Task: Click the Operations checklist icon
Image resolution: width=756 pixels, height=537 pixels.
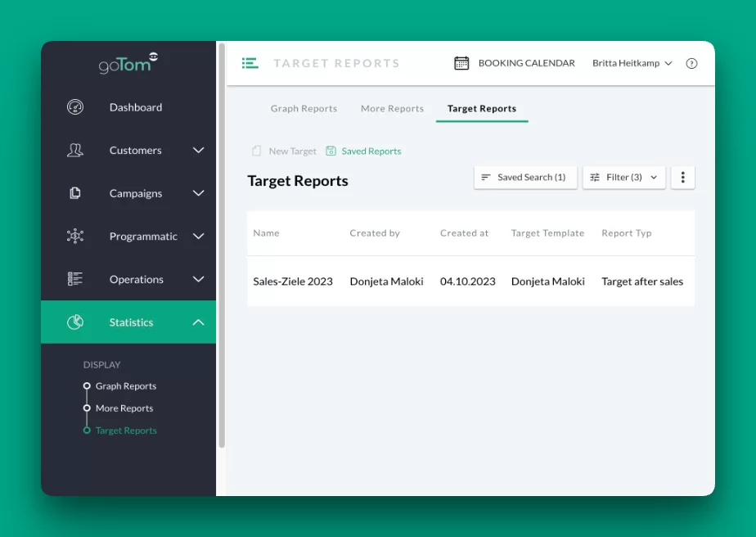Action: (75, 279)
